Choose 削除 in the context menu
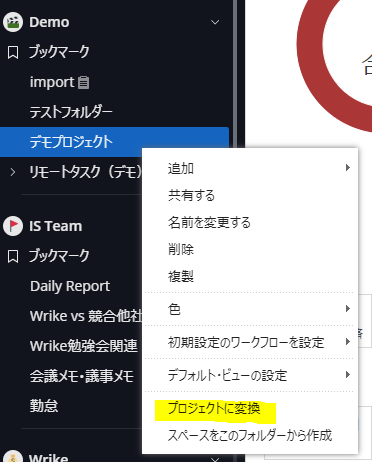 point(181,249)
